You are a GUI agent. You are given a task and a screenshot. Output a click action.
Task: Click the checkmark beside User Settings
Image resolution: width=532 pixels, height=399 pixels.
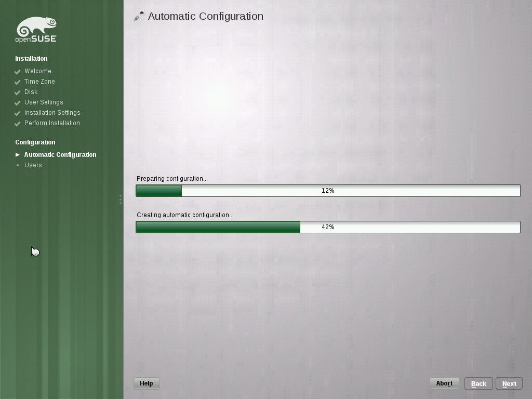pos(17,102)
